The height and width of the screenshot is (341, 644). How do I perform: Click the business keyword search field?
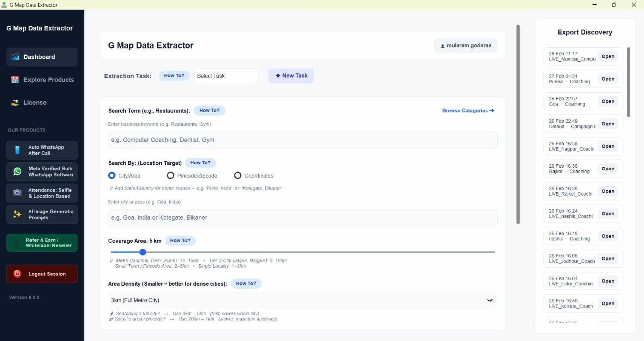302,139
